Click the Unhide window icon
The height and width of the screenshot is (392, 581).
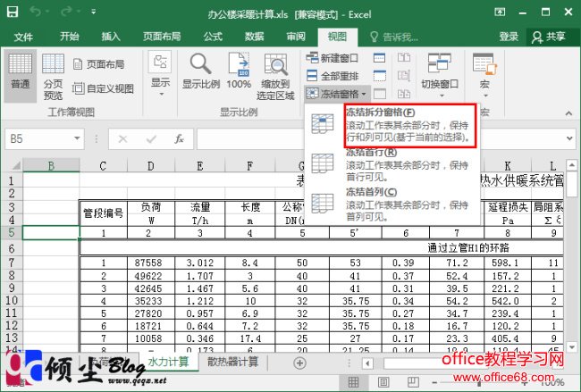[x=379, y=94]
